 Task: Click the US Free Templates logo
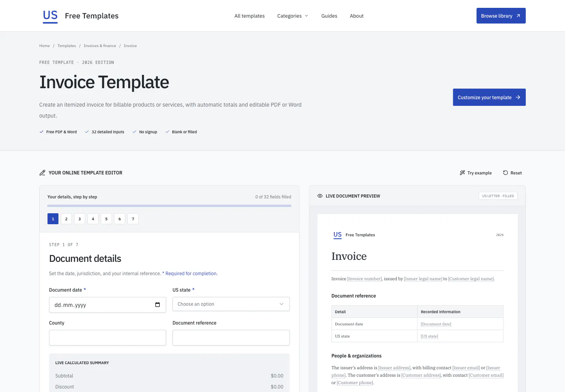coord(80,16)
